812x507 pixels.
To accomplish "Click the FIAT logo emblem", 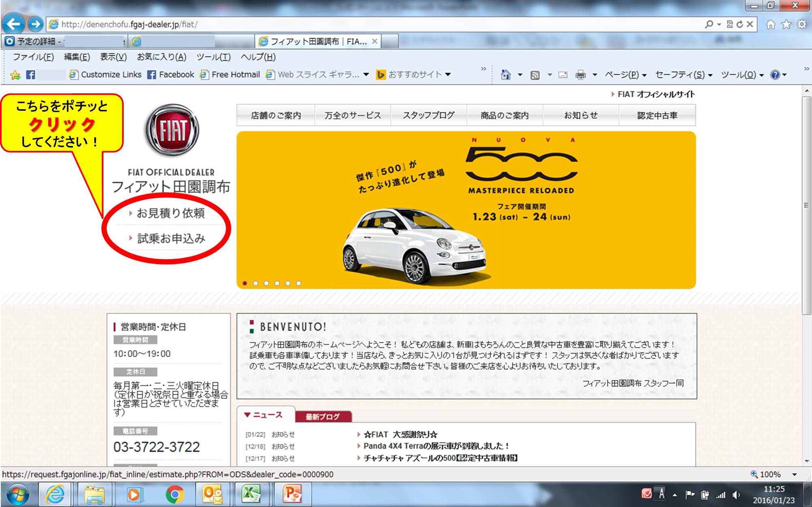I will coord(172,131).
